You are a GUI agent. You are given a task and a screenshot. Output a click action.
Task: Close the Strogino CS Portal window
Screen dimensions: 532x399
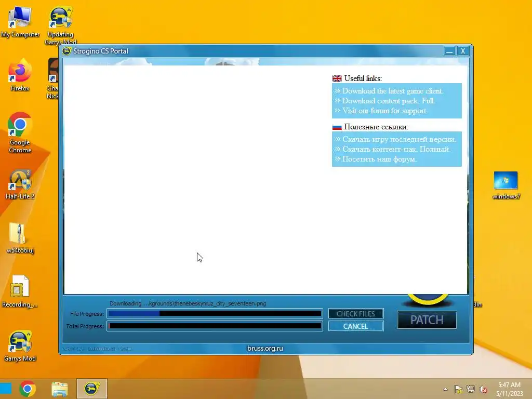coord(463,51)
